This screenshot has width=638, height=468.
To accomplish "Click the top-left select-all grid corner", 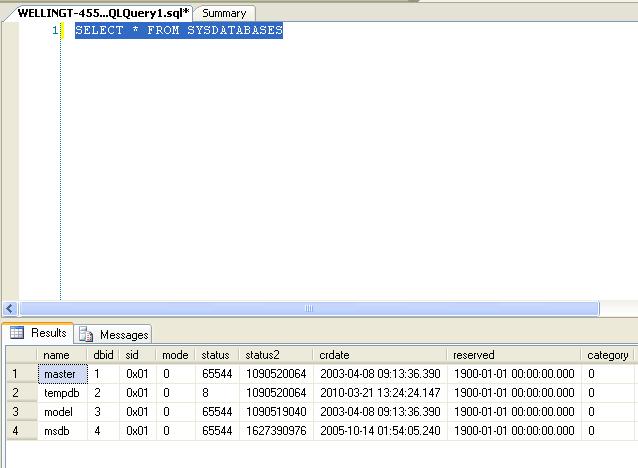I will 20,355.
